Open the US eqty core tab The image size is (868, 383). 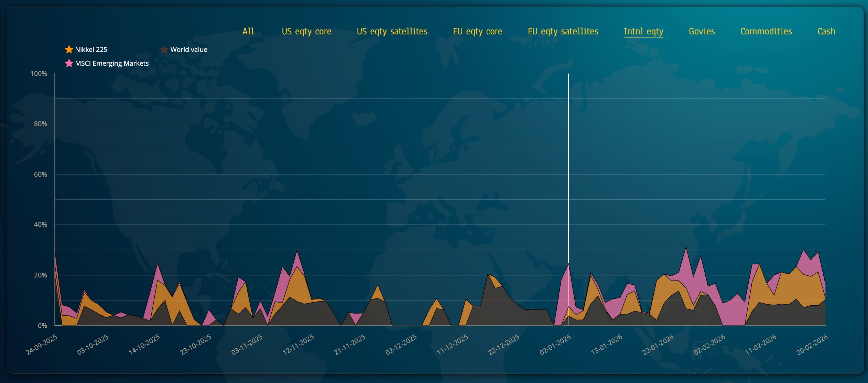[306, 31]
